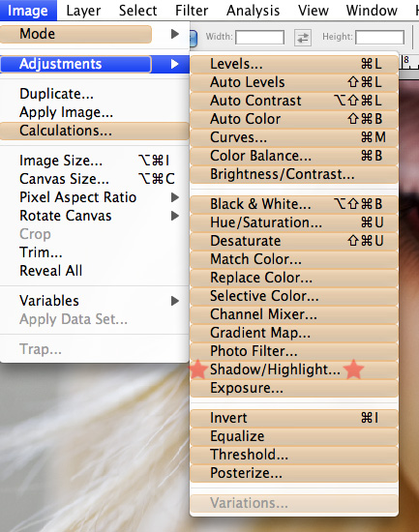Open the Analysis menu
The image size is (419, 532).
[254, 11]
